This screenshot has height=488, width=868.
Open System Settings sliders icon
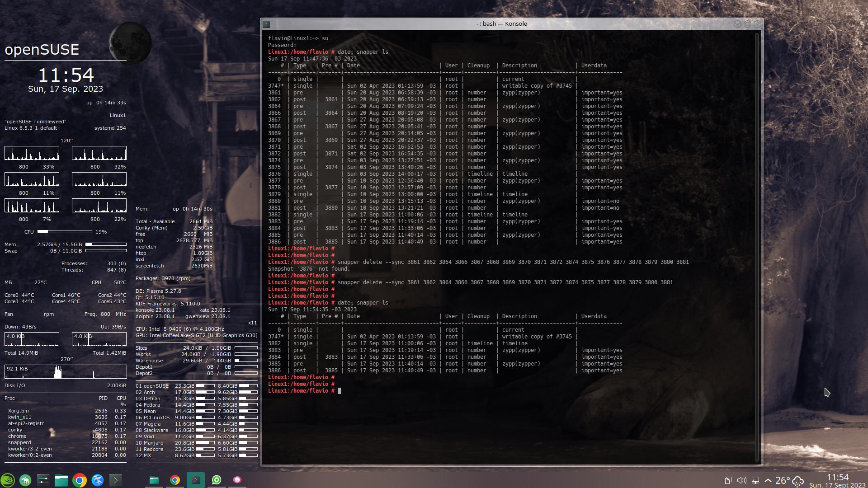[x=43, y=480]
